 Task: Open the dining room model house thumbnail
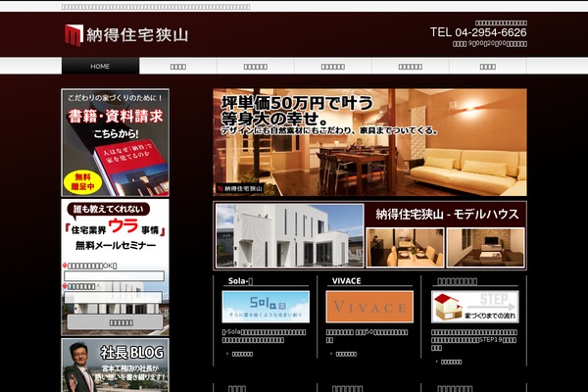click(x=405, y=248)
